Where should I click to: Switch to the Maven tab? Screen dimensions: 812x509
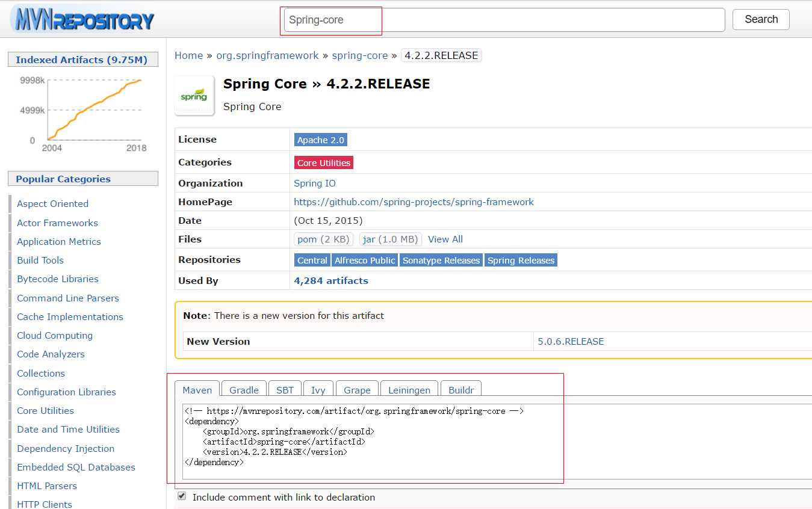(197, 390)
